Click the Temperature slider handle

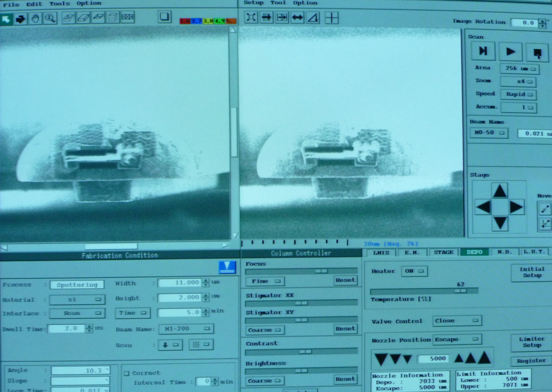click(x=460, y=291)
